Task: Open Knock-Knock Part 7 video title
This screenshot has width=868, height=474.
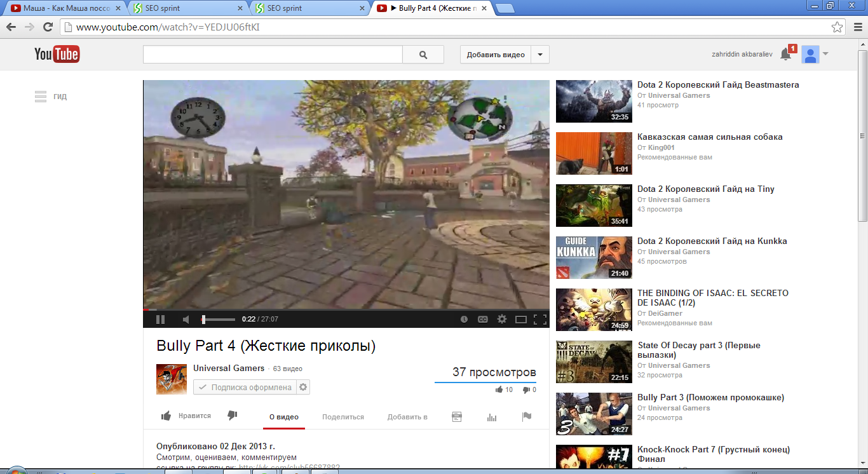Action: pyautogui.click(x=714, y=454)
